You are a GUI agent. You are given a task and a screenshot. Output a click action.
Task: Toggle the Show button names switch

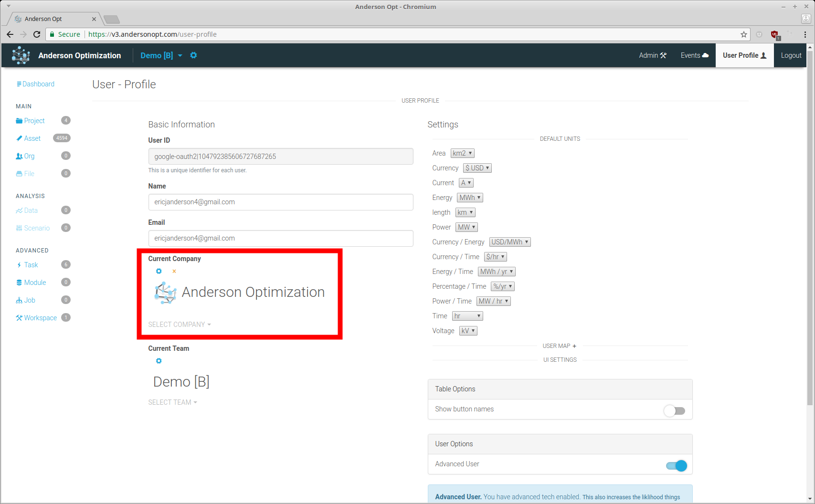[674, 410]
